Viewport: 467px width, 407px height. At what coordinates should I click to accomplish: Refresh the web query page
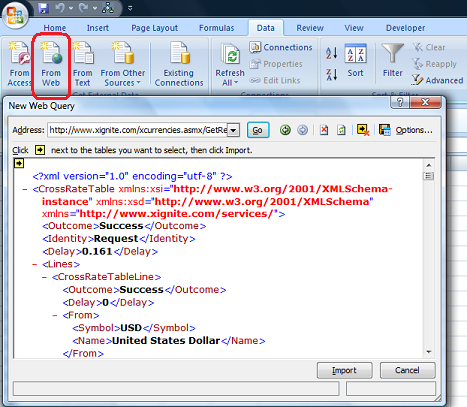341,130
